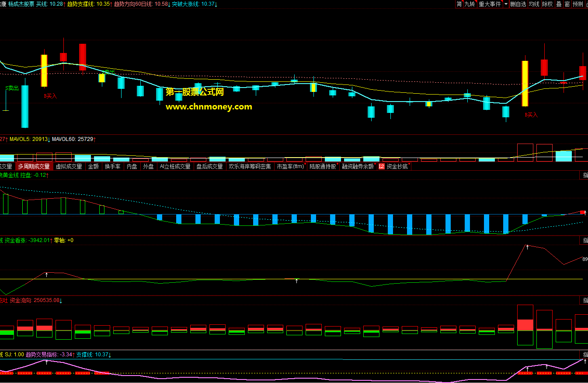Screen dimensions: 588x383
Task: Click the 趋势支撑线: 10.35 readout
Action: (90, 4)
